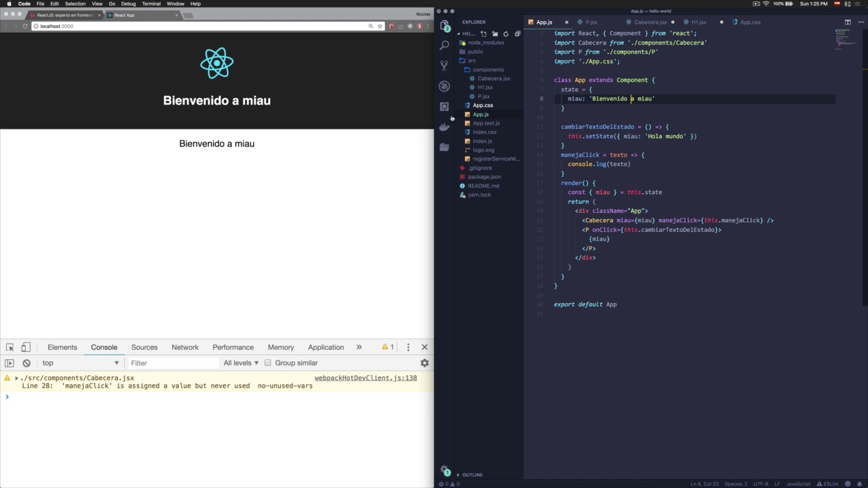The height and width of the screenshot is (488, 868).
Task: Open package.json in Explorer
Action: [484, 177]
